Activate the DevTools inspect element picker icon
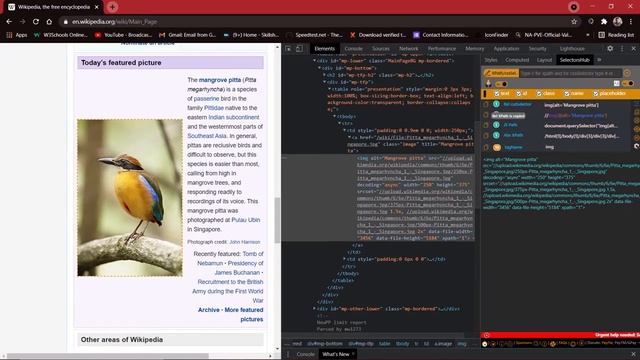Viewport: 640px width, 360px height. coord(289,49)
